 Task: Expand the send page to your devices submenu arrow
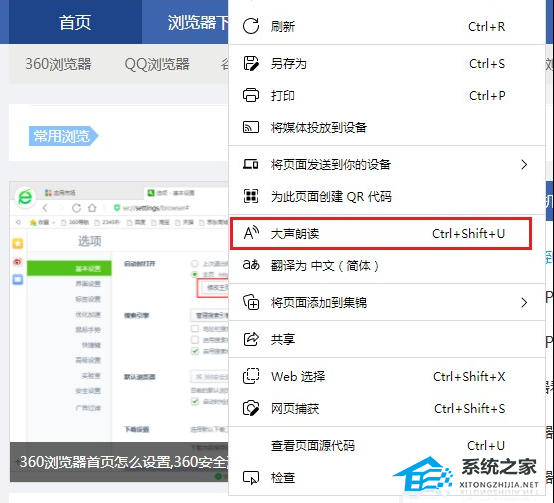click(524, 164)
